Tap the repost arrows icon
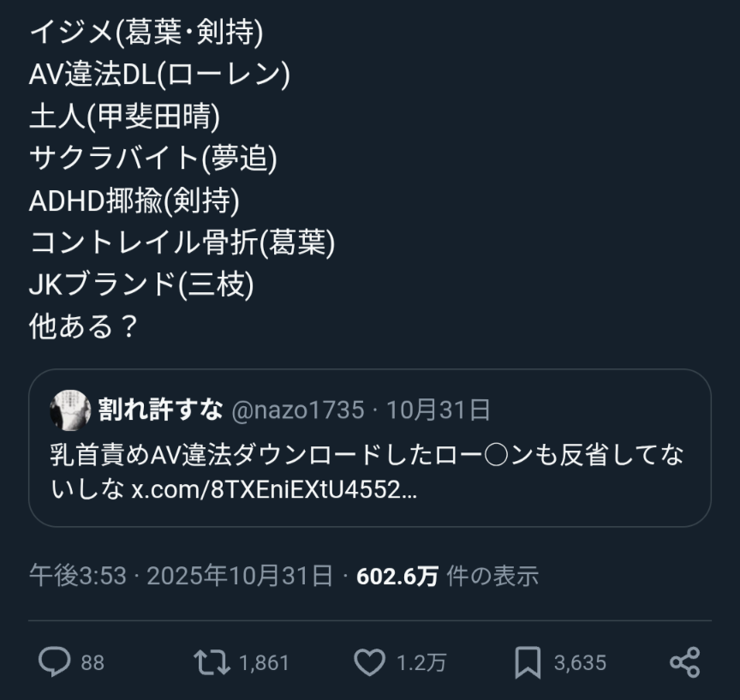740x700 pixels. click(210, 662)
